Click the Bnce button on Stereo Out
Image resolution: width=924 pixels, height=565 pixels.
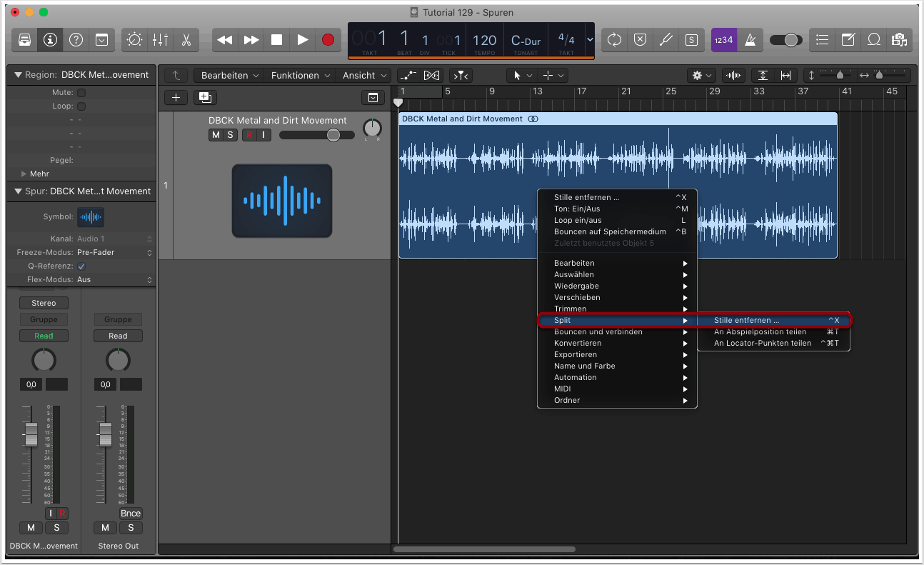pyautogui.click(x=131, y=514)
